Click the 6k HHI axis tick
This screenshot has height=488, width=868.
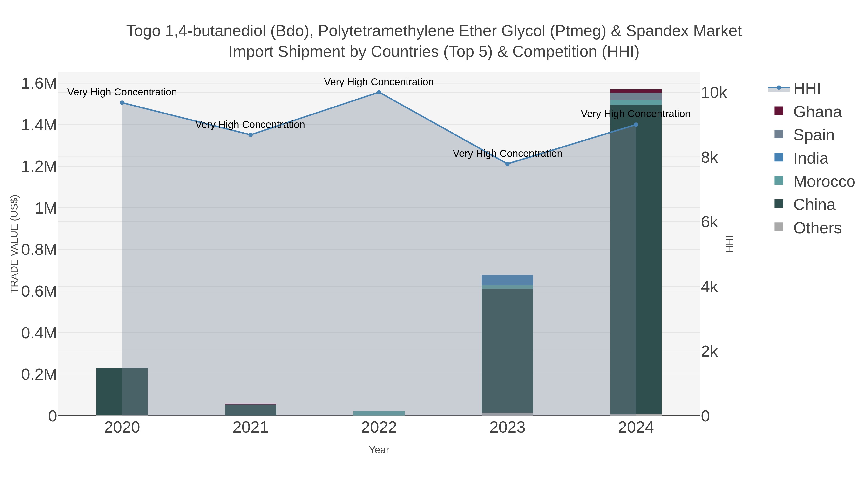(x=710, y=222)
